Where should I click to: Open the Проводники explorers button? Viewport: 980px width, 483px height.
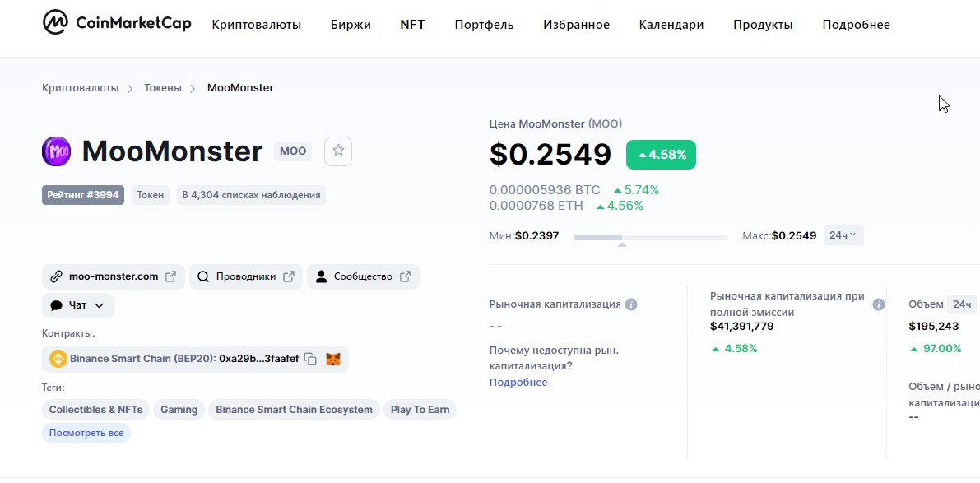click(245, 276)
